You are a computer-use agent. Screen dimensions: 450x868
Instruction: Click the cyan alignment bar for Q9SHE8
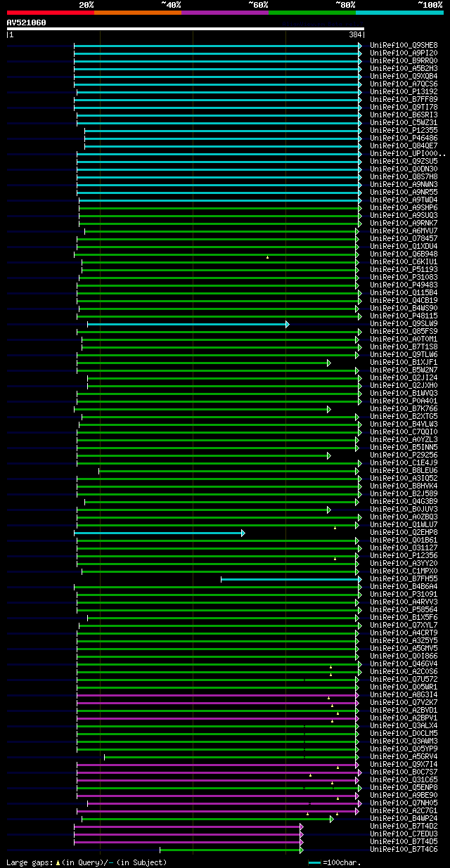(x=218, y=46)
